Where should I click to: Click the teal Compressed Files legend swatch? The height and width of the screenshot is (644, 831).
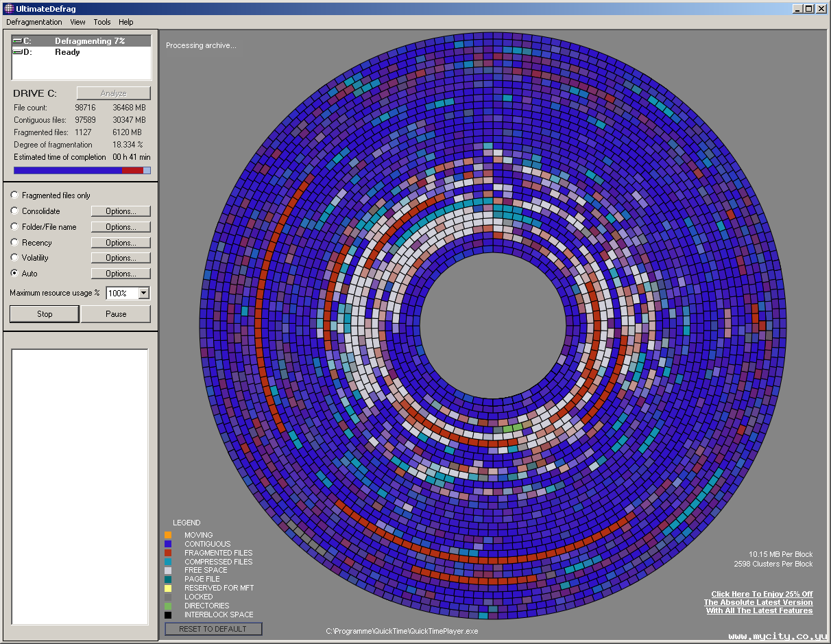pyautogui.click(x=168, y=562)
